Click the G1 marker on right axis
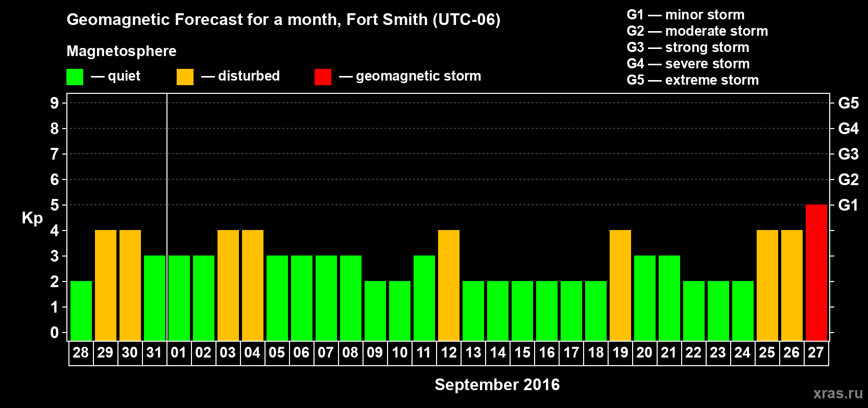Screen dimensions: 868x408 click(848, 205)
